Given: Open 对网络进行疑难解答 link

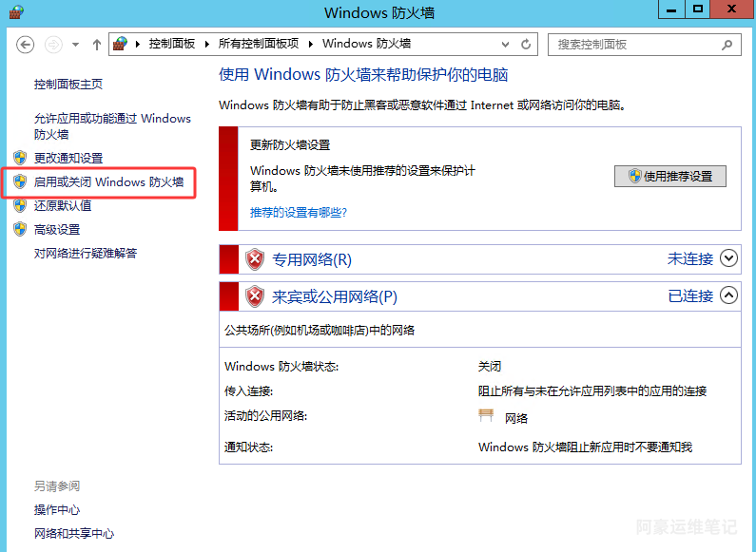Looking at the screenshot, I should coord(86,254).
